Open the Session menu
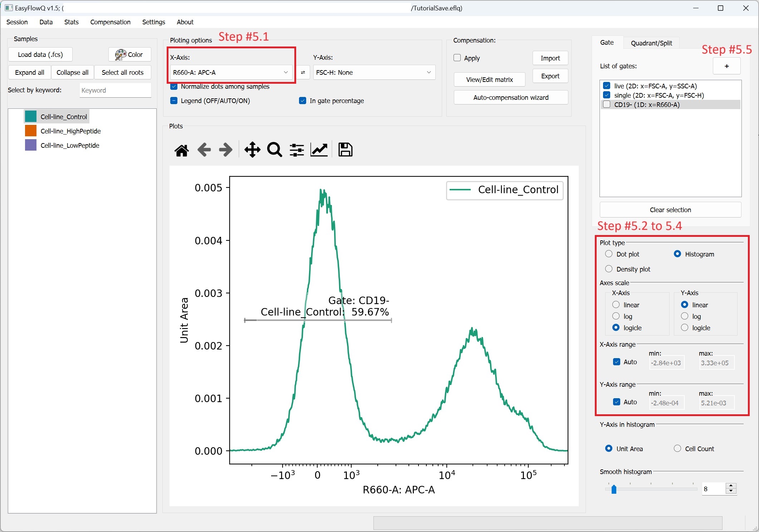This screenshot has width=759, height=532. coord(17,22)
